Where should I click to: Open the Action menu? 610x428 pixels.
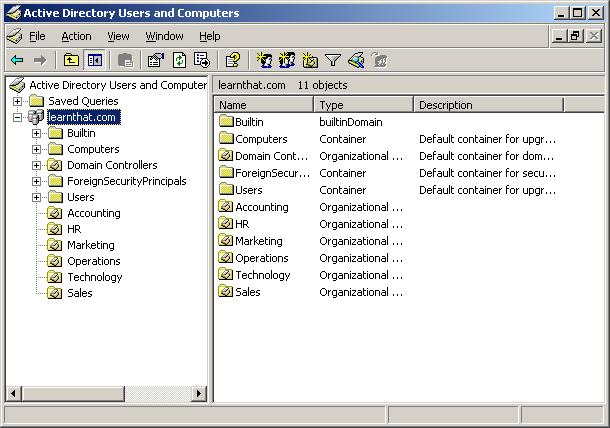point(76,36)
